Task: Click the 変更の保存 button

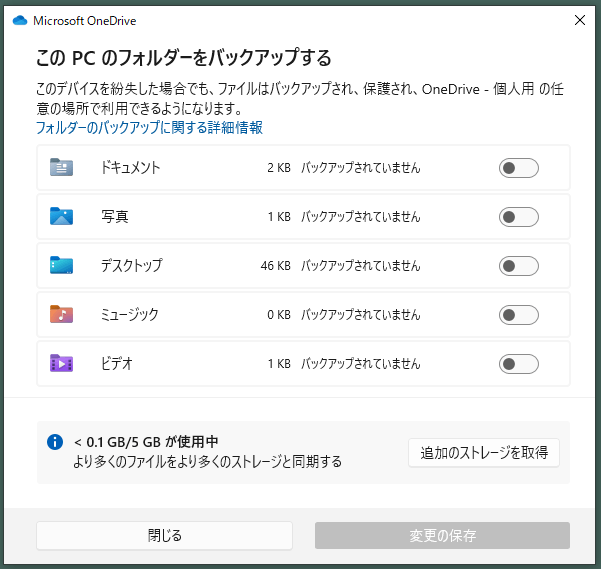Action: pyautogui.click(x=442, y=535)
